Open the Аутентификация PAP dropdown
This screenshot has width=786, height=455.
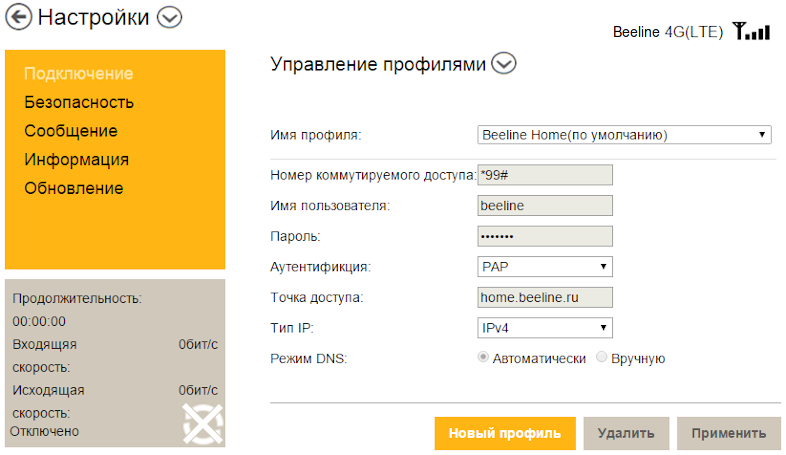pos(545,267)
